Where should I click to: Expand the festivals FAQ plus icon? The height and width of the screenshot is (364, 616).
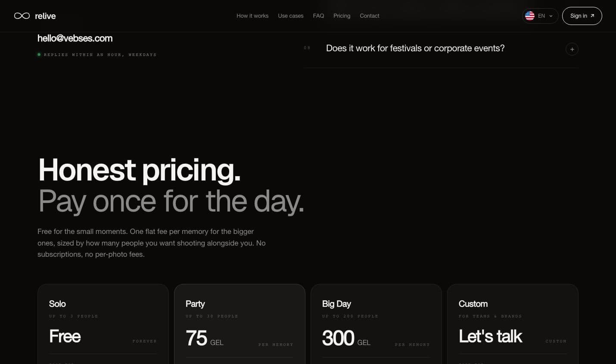(572, 49)
